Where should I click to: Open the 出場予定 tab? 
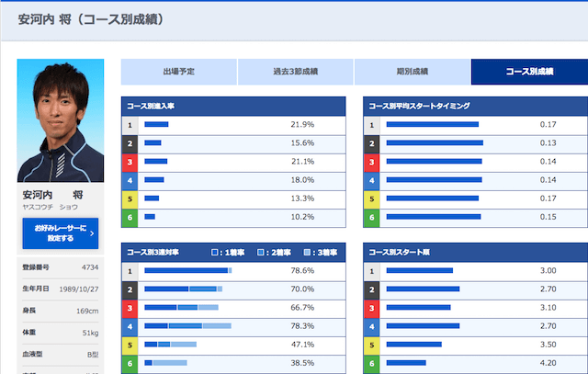(x=179, y=72)
